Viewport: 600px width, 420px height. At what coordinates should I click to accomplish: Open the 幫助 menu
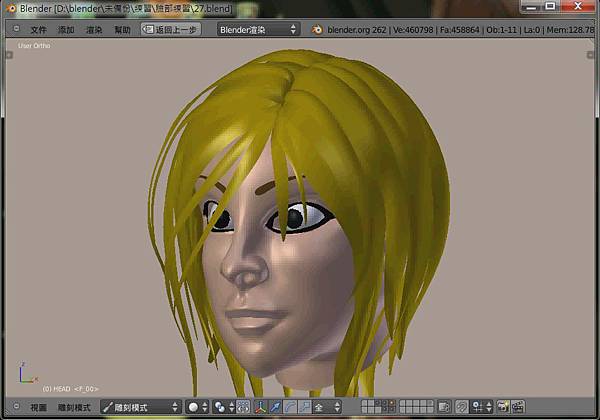click(122, 29)
